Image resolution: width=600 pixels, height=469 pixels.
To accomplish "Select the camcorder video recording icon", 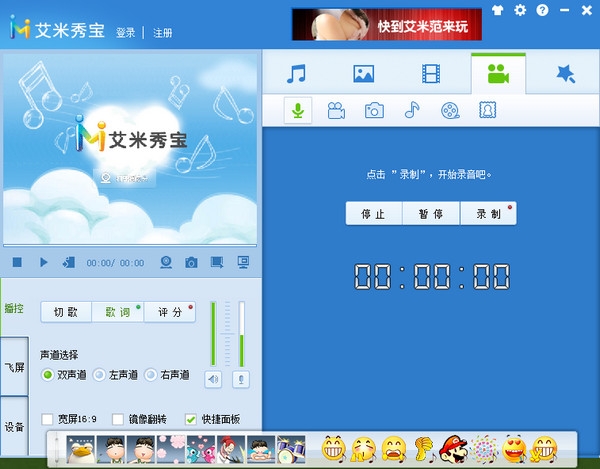I will tap(336, 110).
